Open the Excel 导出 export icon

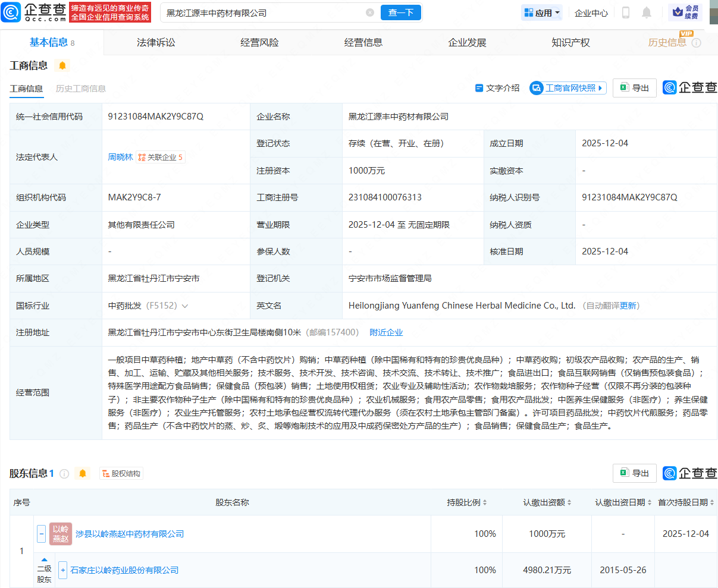(x=623, y=87)
